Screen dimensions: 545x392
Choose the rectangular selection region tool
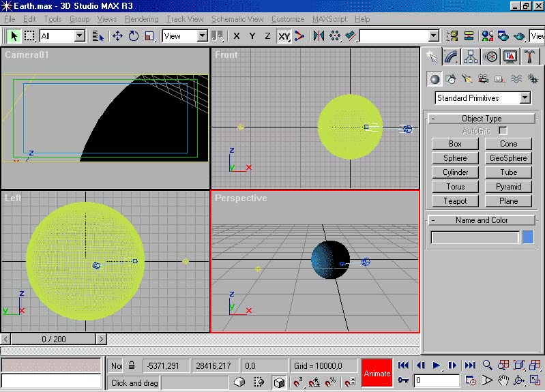pos(29,36)
